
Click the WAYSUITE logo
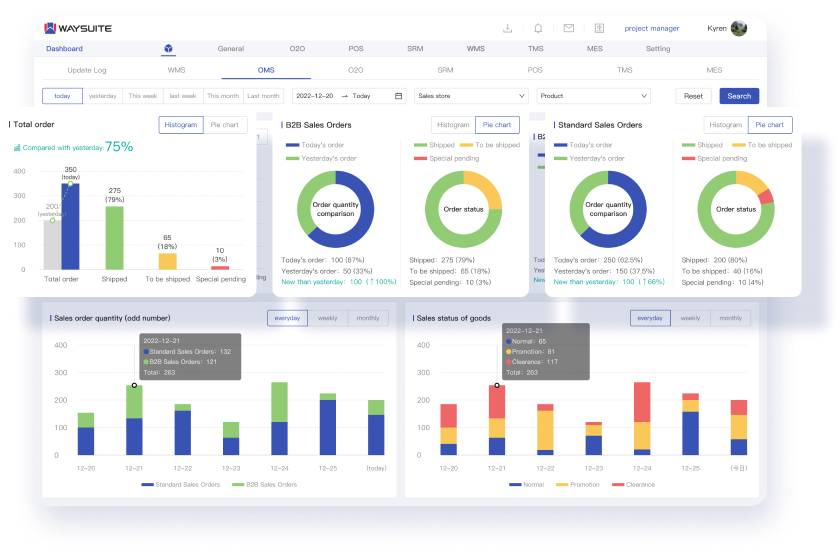(79, 28)
